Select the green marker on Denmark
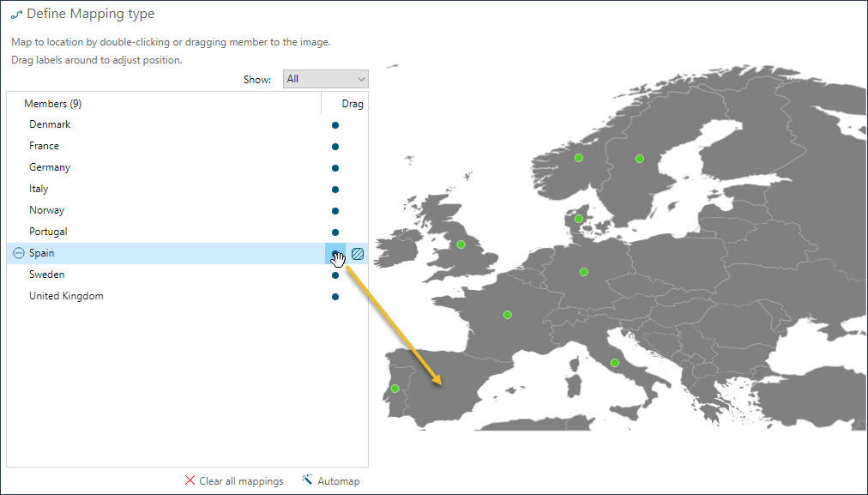This screenshot has width=868, height=495. pyautogui.click(x=578, y=219)
